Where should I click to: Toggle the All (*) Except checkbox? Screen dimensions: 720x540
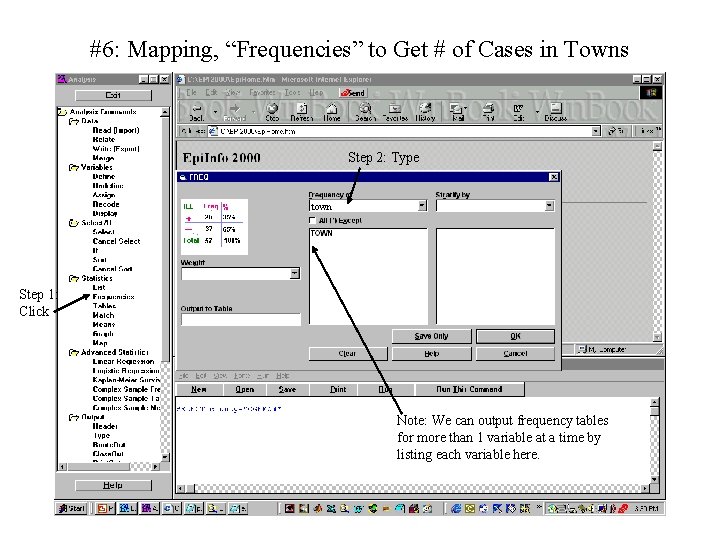tap(313, 220)
